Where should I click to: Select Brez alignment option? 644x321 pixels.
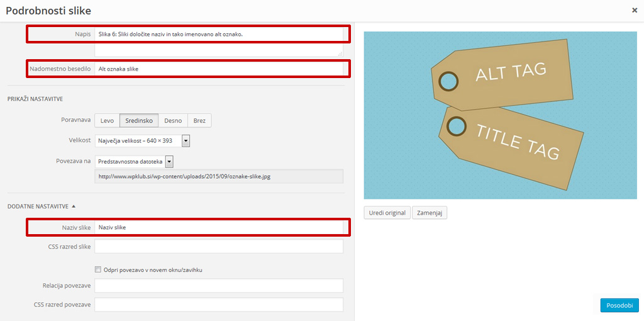coord(199,121)
